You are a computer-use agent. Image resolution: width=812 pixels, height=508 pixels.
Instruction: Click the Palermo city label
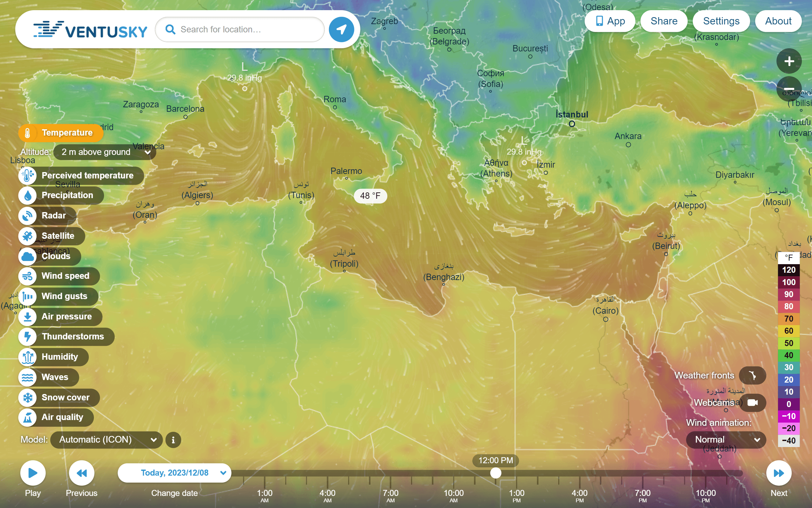(x=346, y=171)
